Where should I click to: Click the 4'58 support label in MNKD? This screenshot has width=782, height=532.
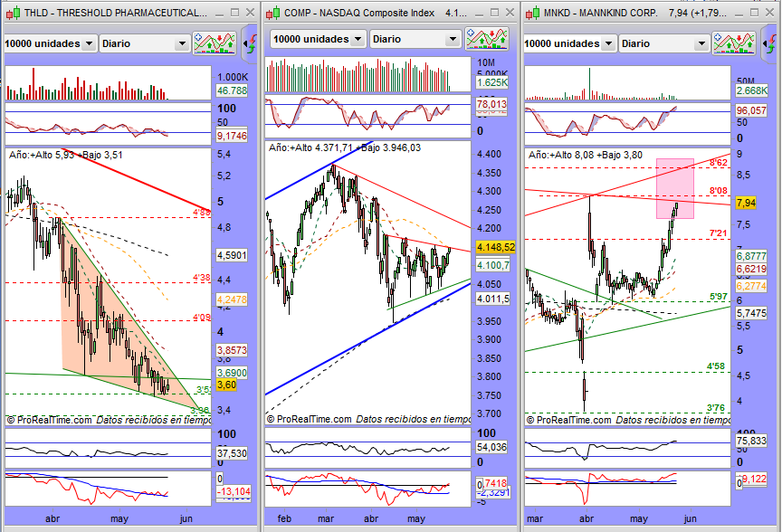click(x=716, y=366)
